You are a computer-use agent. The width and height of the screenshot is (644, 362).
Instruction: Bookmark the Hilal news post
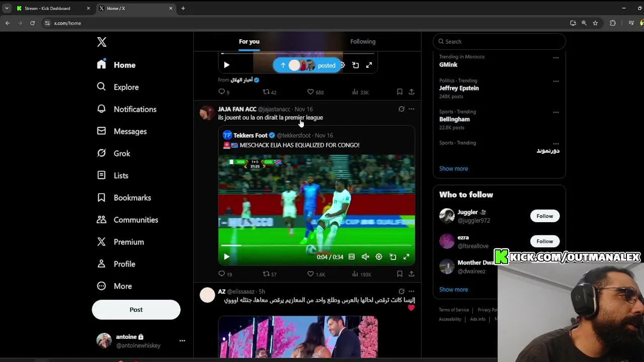point(399,92)
